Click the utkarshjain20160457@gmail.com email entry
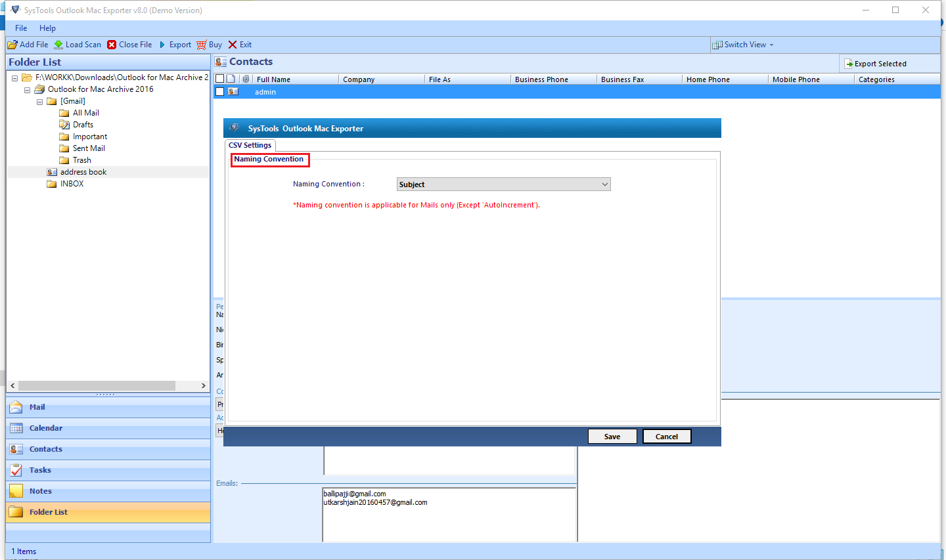This screenshot has height=560, width=946. coord(375,502)
